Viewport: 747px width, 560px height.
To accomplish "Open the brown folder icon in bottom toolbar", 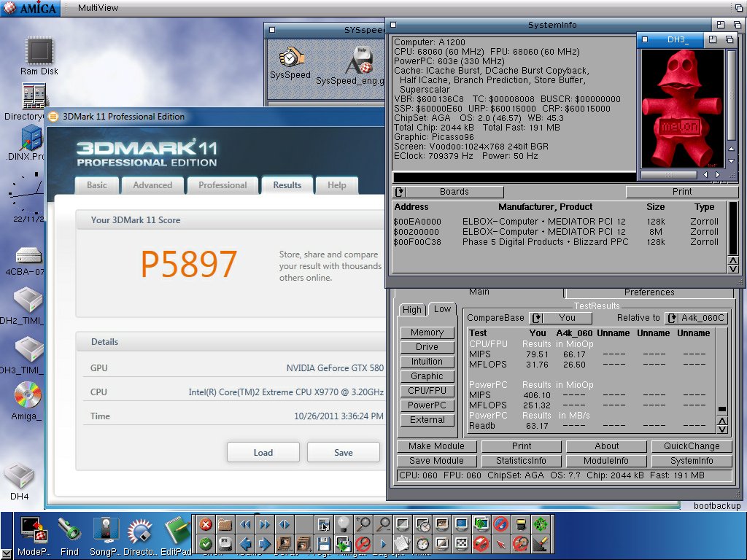I will (x=225, y=525).
